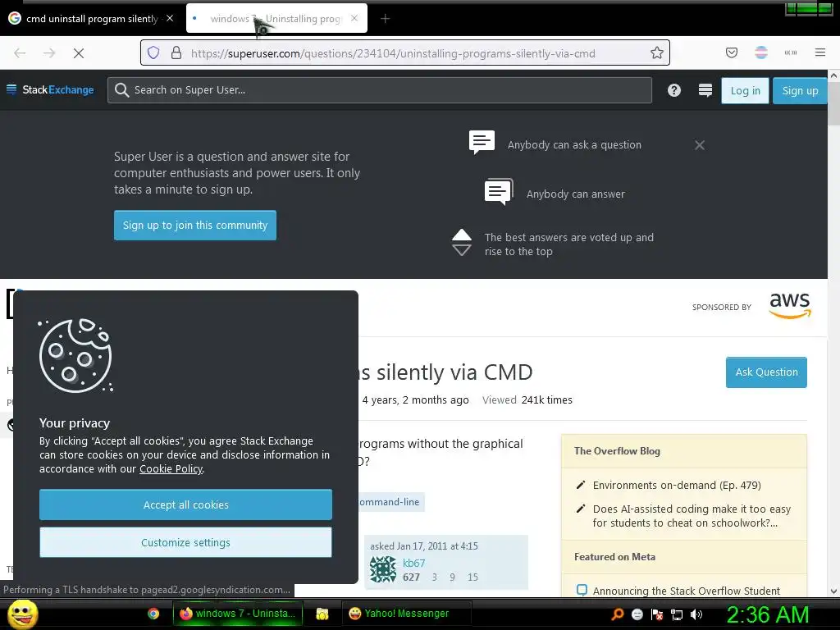840x630 pixels.
Task: Open the smiley Start menu button
Action: pos(22,614)
